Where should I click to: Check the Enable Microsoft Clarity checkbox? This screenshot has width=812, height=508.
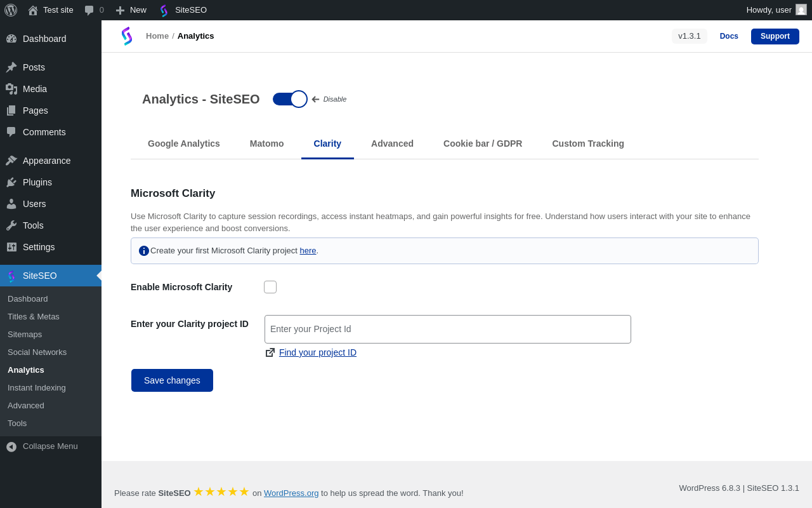coord(270,287)
